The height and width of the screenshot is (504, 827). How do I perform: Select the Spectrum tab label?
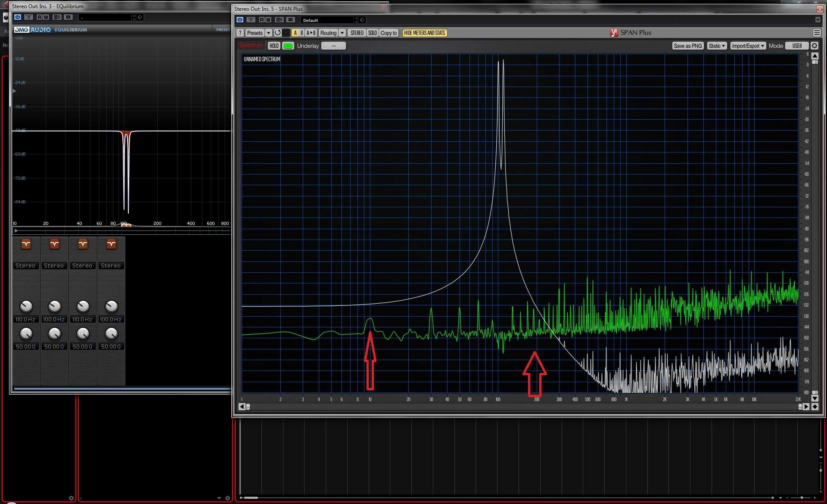251,45
